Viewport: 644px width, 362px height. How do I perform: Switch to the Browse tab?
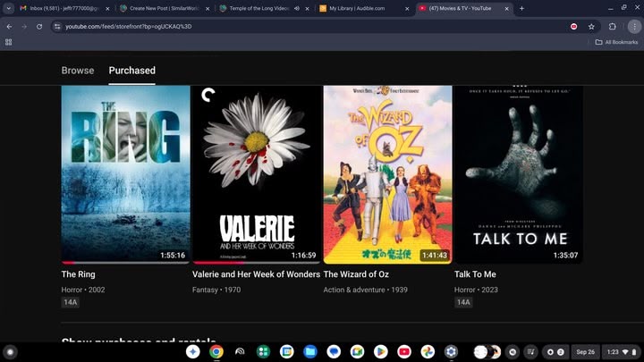[x=78, y=71]
